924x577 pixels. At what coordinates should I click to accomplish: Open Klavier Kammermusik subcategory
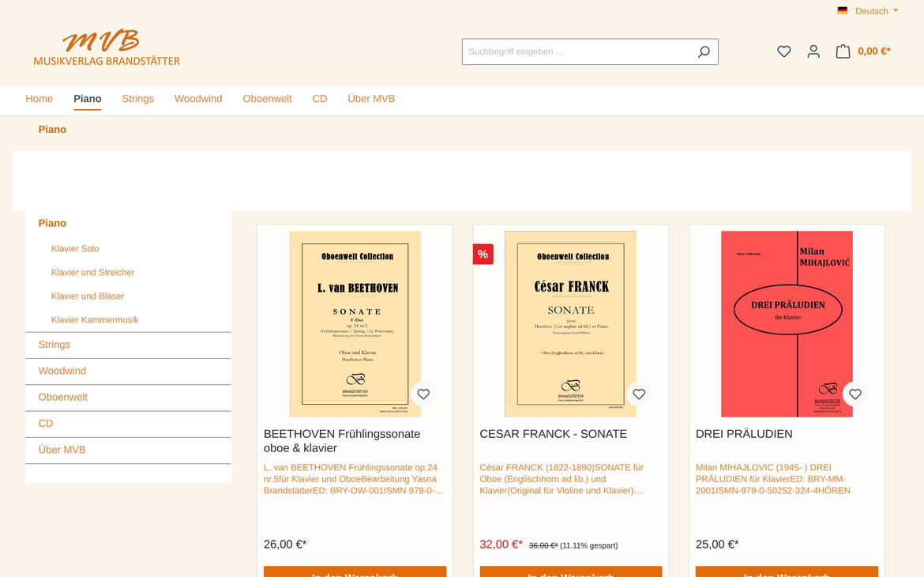point(94,320)
